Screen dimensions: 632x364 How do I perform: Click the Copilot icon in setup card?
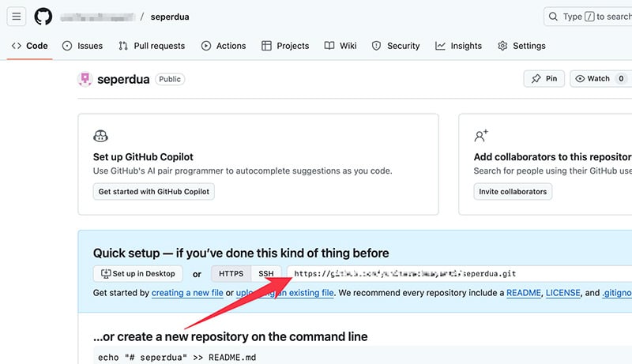tap(100, 136)
